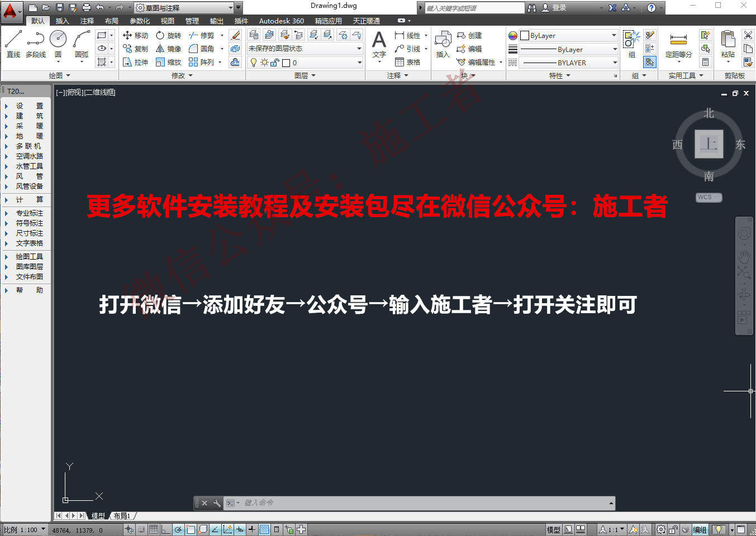Image resolution: width=756 pixels, height=536 pixels.
Task: Click the Save icon in quick access toolbar
Action: click(60, 7)
